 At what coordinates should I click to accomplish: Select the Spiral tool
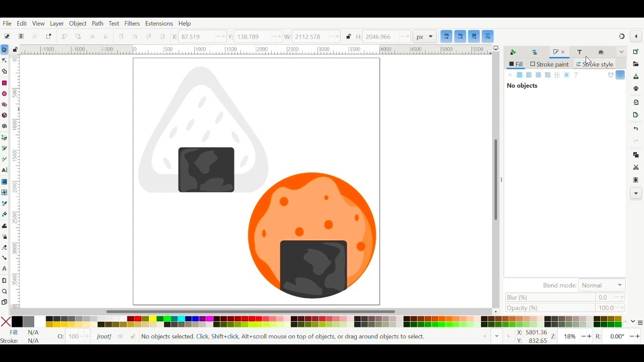click(5, 127)
